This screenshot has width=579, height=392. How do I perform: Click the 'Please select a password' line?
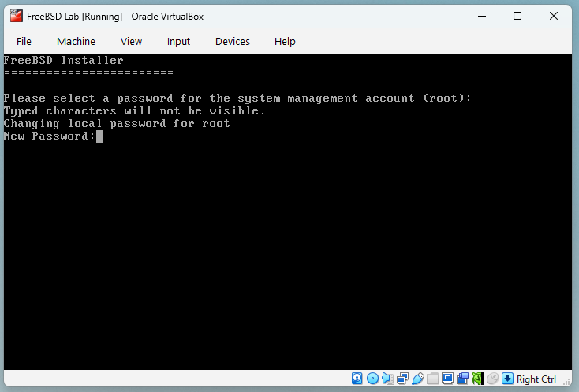coord(237,98)
